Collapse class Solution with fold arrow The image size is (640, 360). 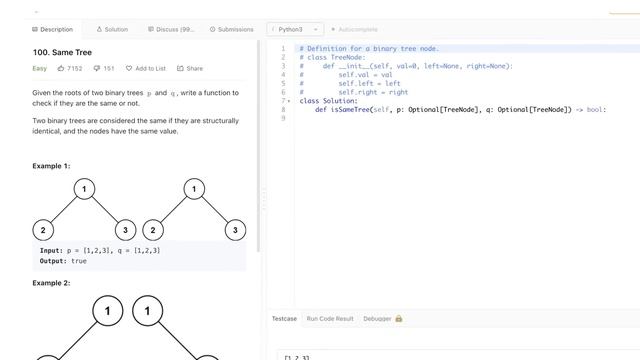289,101
